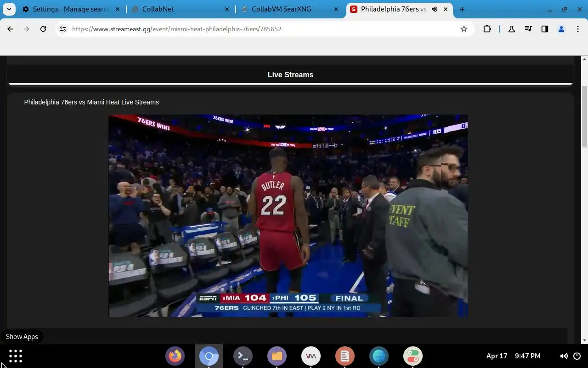Switch to the CollabVM SearXNG tab
This screenshot has height=368, width=588.
pyautogui.click(x=290, y=9)
